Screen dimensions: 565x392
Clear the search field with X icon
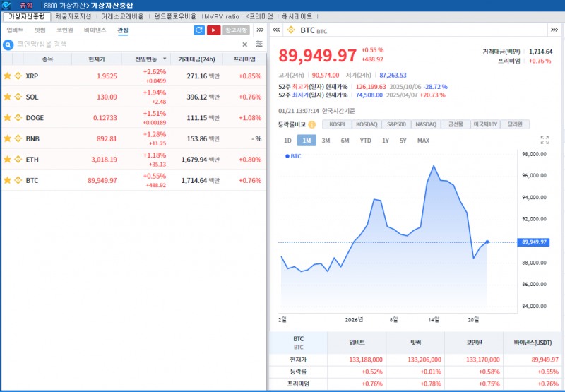click(x=245, y=44)
